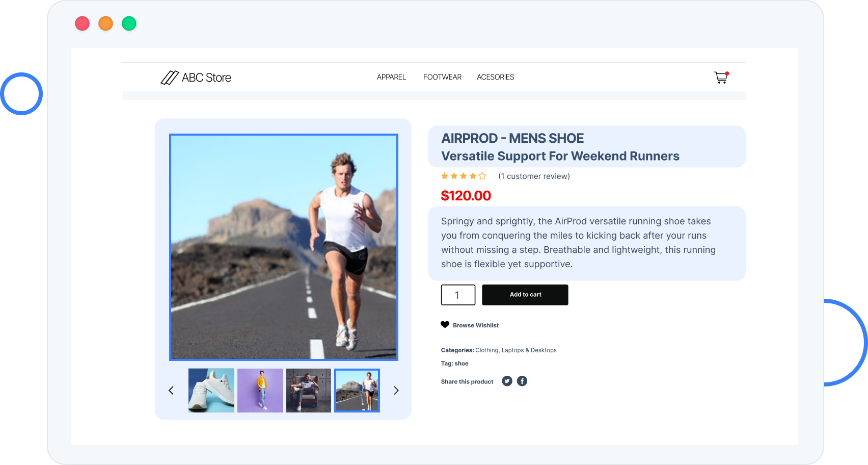
Task: Click the main running man product image
Action: click(x=284, y=247)
